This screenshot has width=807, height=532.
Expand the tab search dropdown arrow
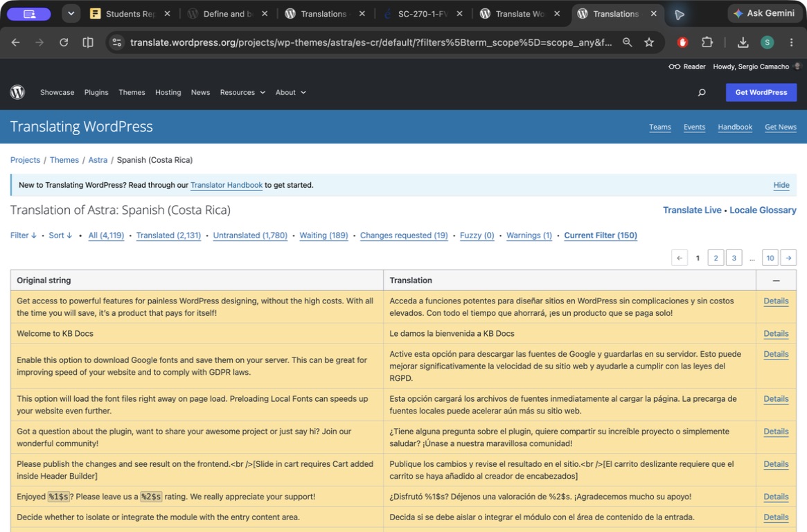click(71, 14)
